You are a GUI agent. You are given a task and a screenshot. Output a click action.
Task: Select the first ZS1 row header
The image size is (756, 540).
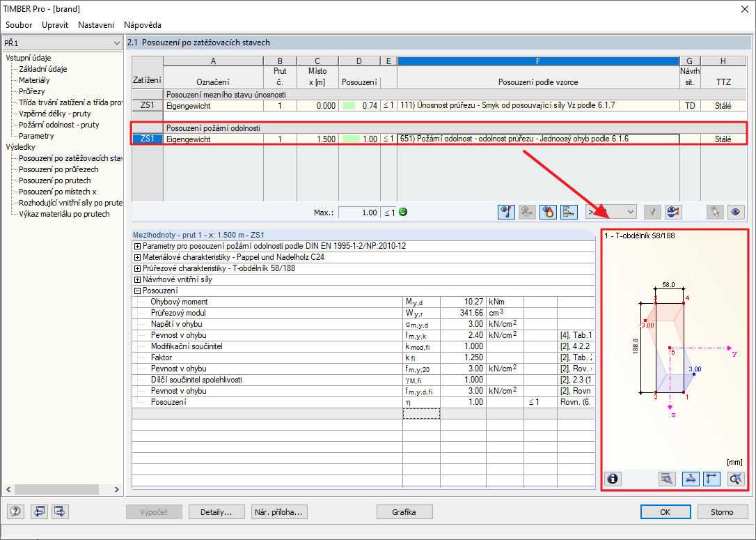tap(148, 106)
